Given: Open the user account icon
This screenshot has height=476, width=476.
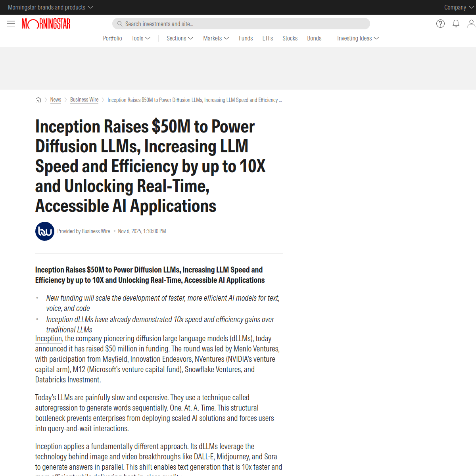Looking at the screenshot, I should 471,24.
